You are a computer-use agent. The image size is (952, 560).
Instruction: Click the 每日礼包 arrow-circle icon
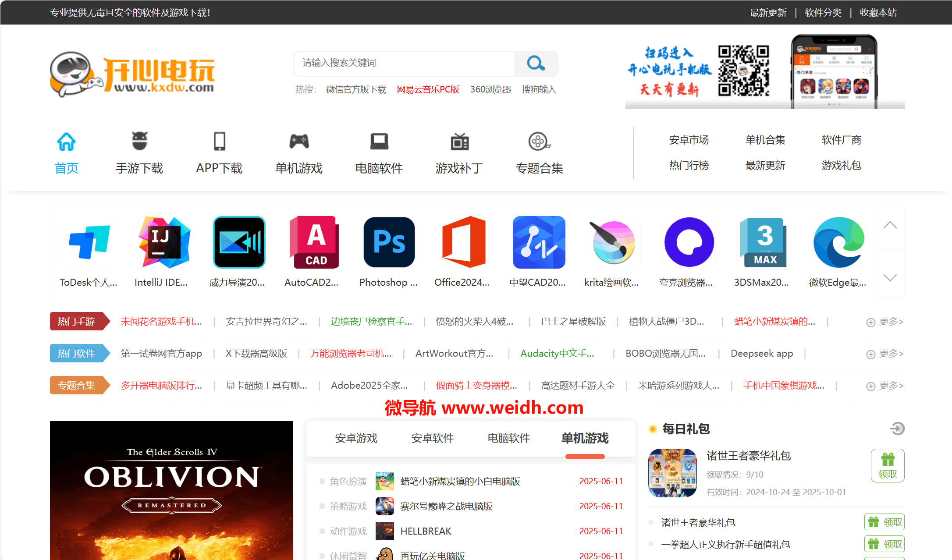[x=897, y=429]
